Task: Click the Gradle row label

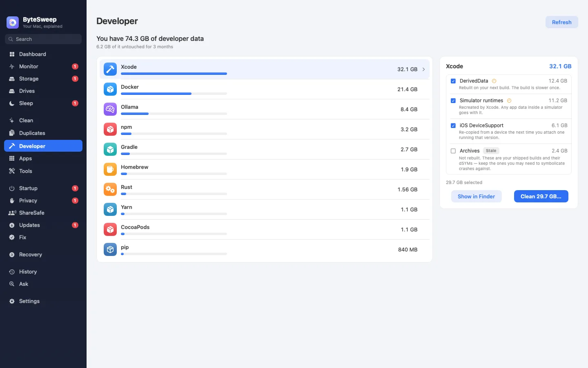Action: pos(129,147)
